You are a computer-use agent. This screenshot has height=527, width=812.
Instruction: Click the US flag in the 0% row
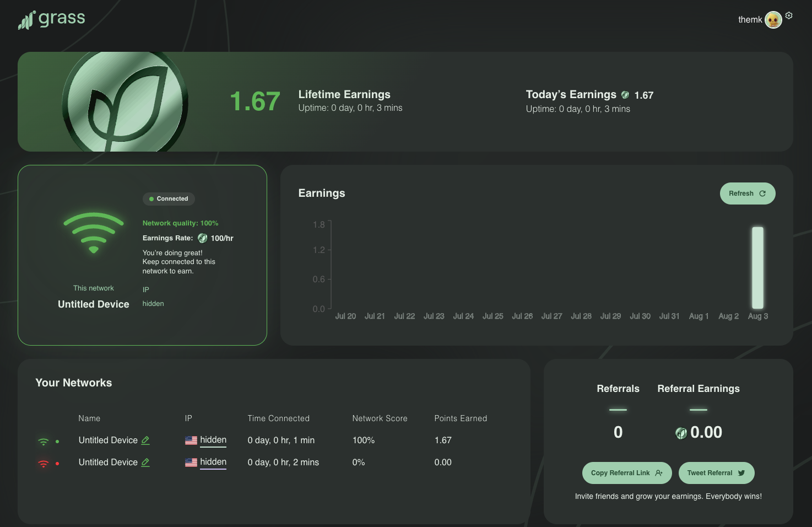tap(191, 463)
